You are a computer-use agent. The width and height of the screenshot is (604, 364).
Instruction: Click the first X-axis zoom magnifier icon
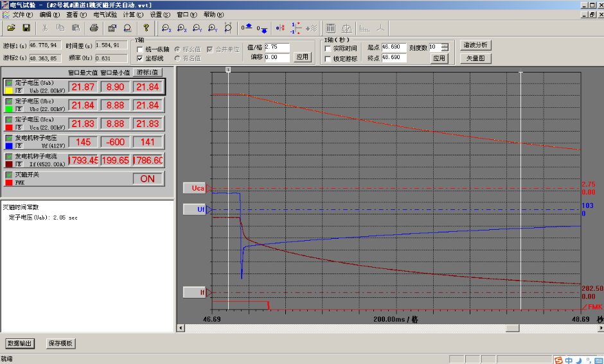166,28
